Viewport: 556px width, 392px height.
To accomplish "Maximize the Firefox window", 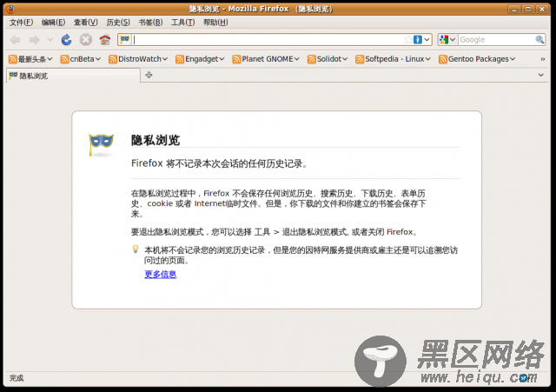I will [x=527, y=10].
